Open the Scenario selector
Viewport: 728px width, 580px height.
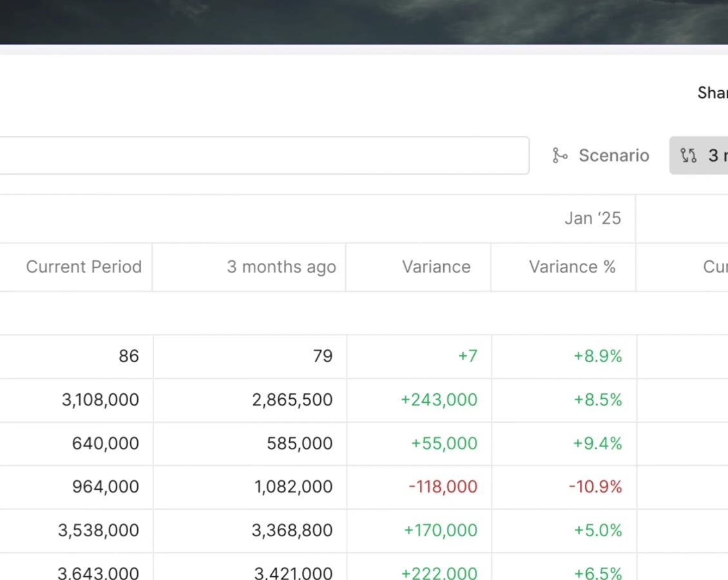[601, 155]
